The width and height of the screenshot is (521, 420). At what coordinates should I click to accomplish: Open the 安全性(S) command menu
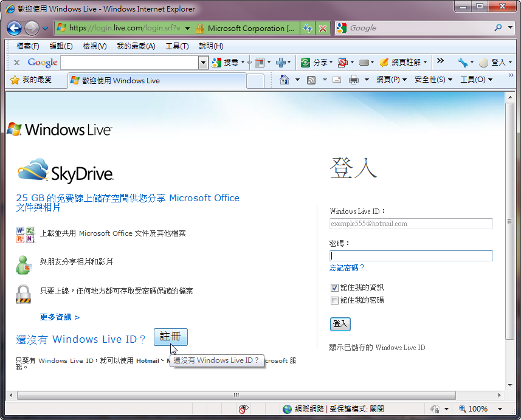point(433,80)
